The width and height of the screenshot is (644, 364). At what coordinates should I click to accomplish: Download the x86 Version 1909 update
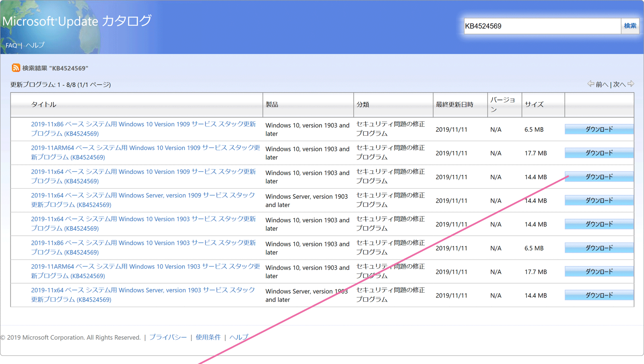pos(599,129)
